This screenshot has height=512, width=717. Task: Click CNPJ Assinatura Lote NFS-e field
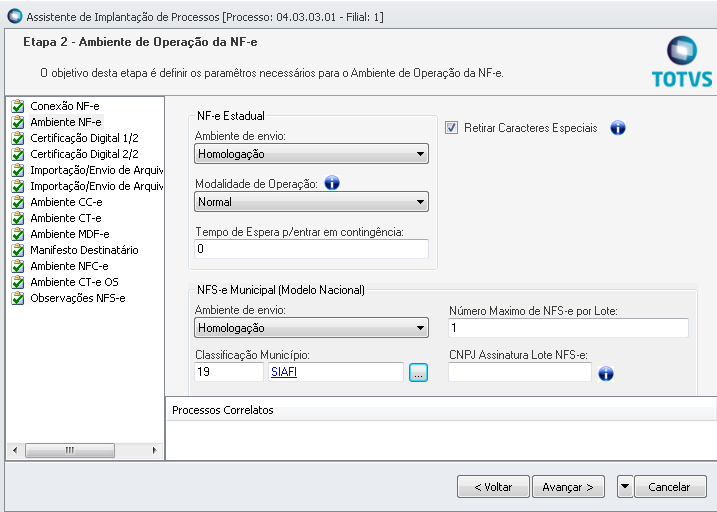(520, 372)
